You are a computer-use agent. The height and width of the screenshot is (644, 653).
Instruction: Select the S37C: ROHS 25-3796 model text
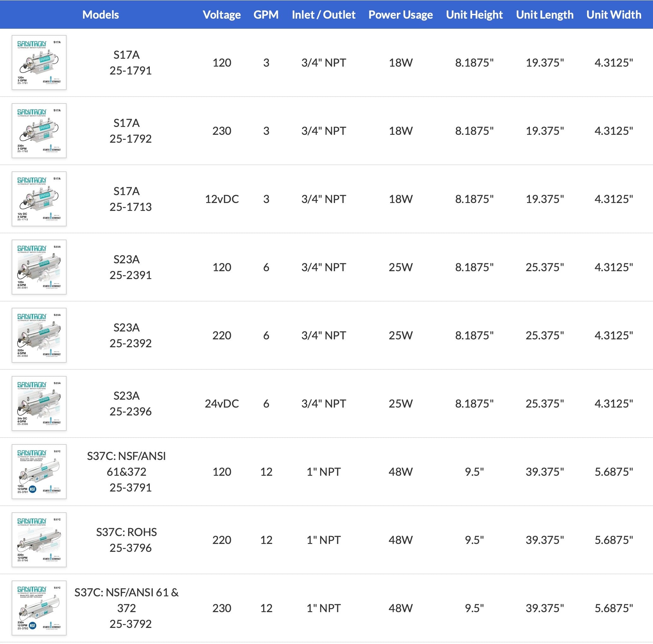[x=126, y=540]
